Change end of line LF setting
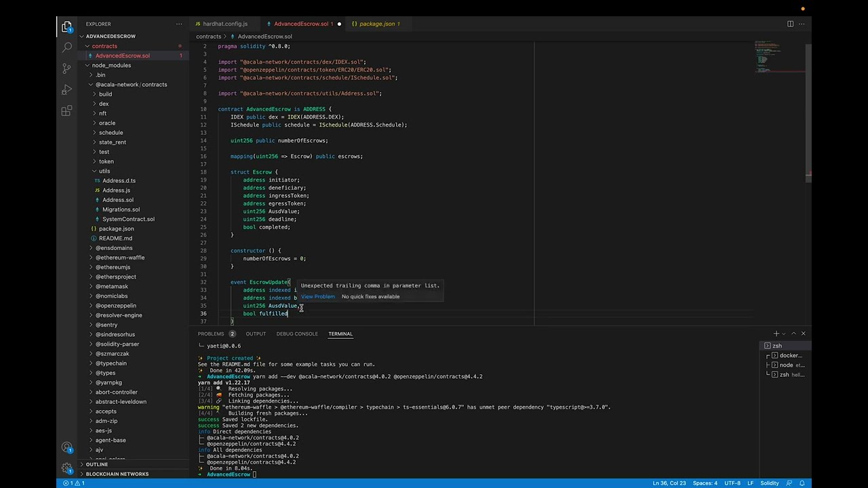 click(x=751, y=483)
